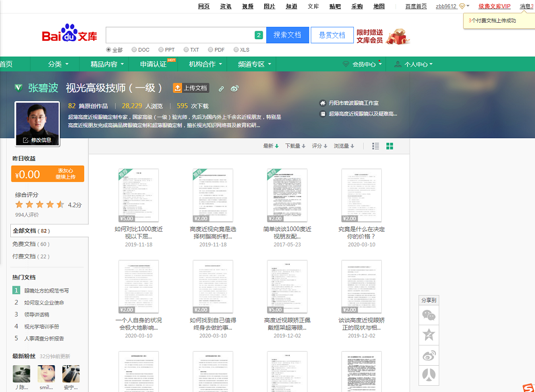Click the 修改信息 edit profile icon
This screenshot has height=392, width=535.
25,140
